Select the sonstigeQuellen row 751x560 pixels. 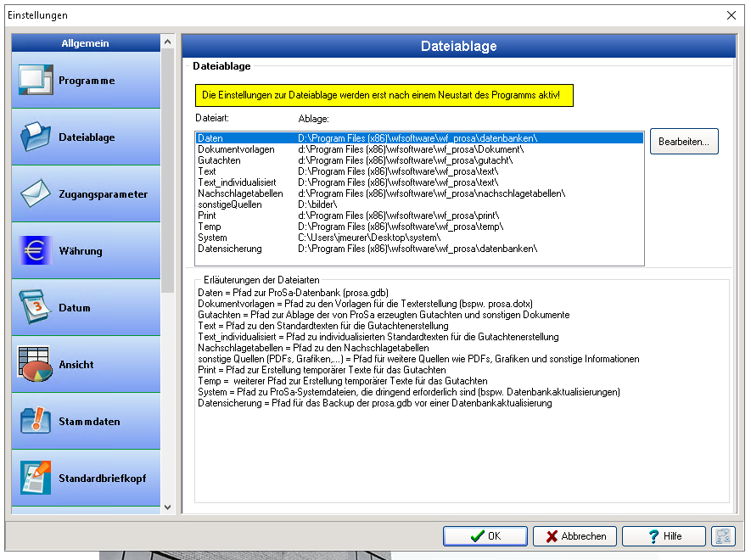pyautogui.click(x=419, y=204)
